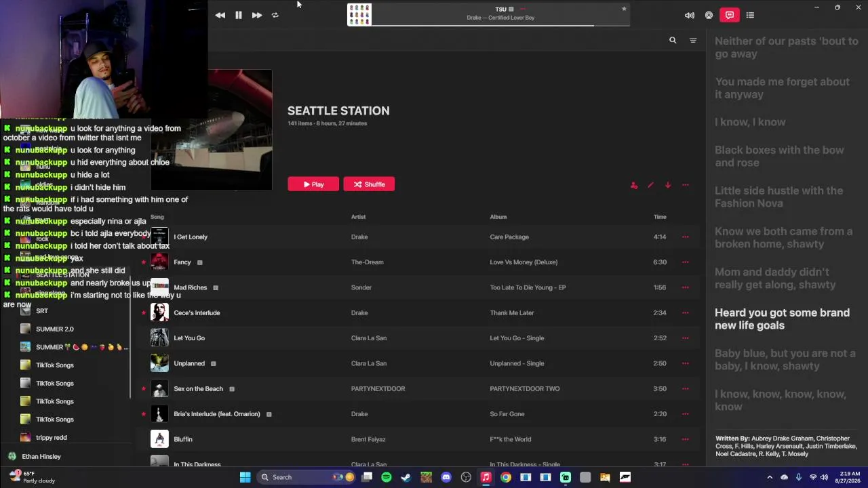
Task: Open Google Chrome from the taskbar
Action: click(506, 477)
